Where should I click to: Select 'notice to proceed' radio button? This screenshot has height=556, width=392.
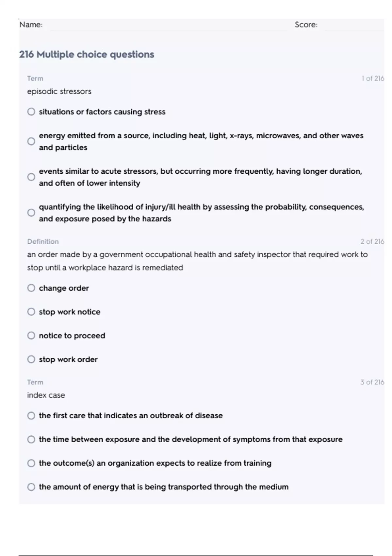tap(31, 336)
